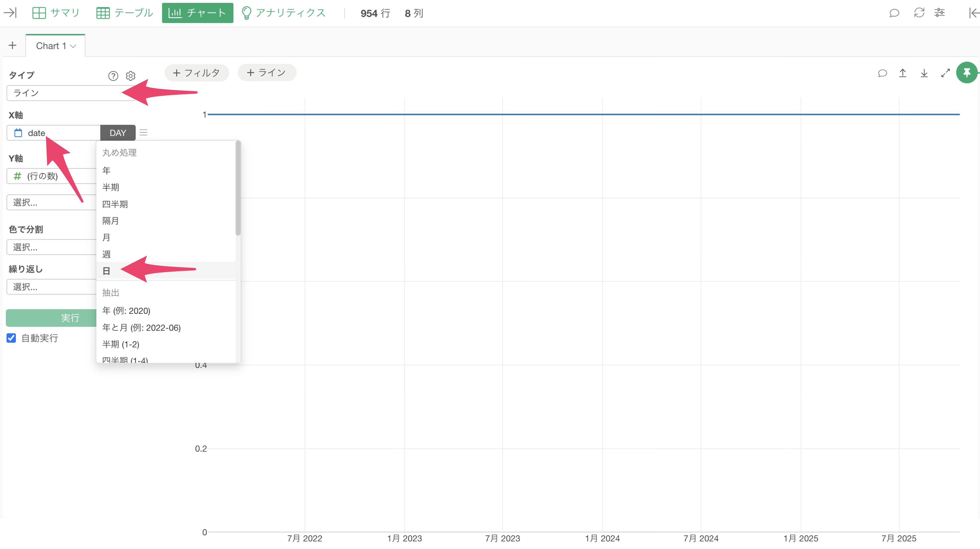980x549 pixels.
Task: Click the dropdown list scrollbar
Action: tap(238, 188)
